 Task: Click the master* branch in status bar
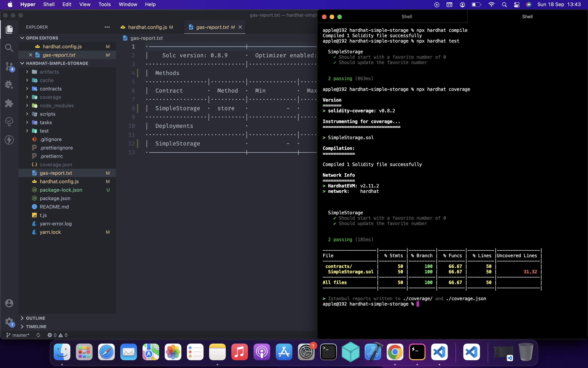pos(18,335)
